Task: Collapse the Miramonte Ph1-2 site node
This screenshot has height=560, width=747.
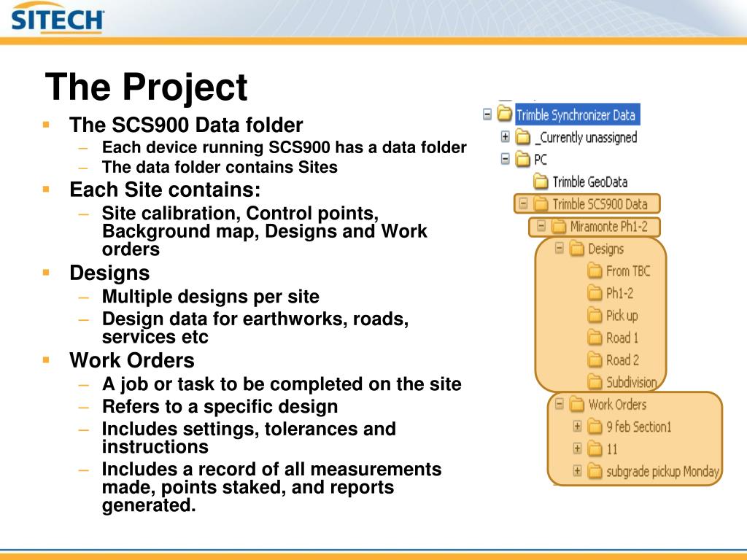Action: point(541,226)
